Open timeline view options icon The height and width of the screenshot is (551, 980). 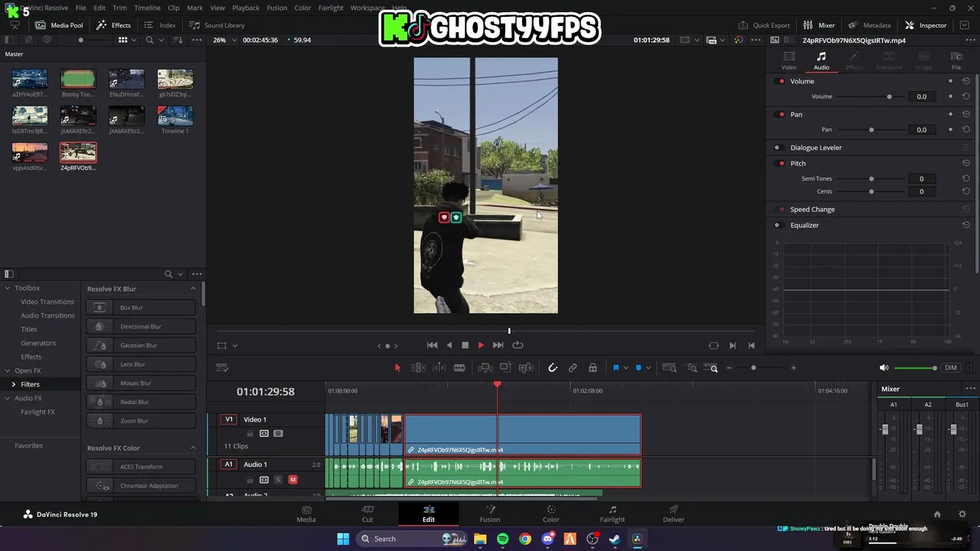tap(222, 368)
